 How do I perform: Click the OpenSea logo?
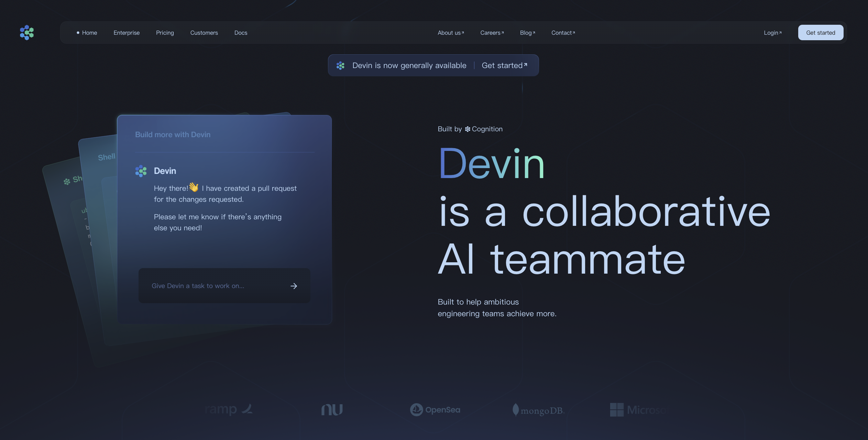(435, 410)
